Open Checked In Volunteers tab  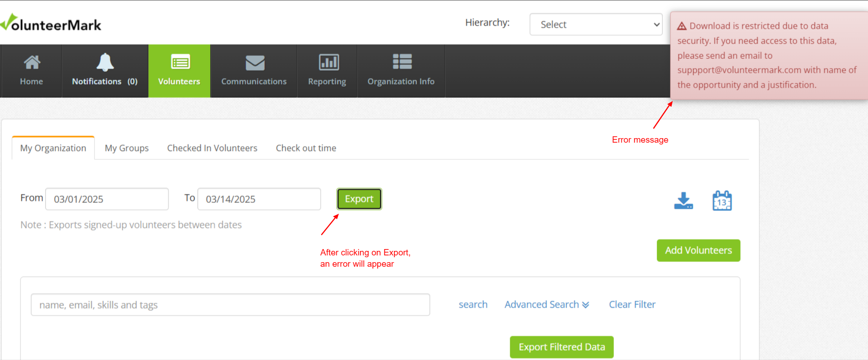click(212, 148)
